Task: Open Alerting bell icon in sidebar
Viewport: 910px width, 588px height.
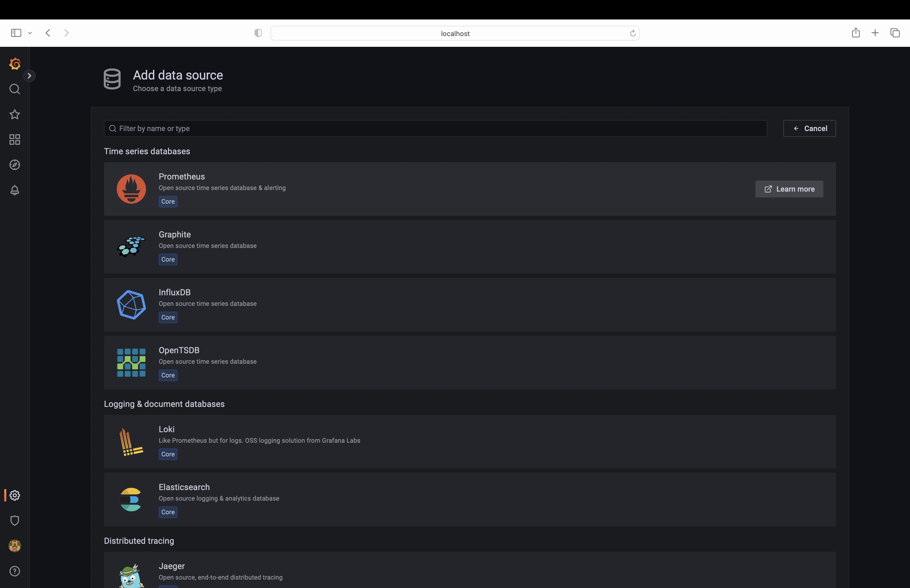Action: pos(14,190)
